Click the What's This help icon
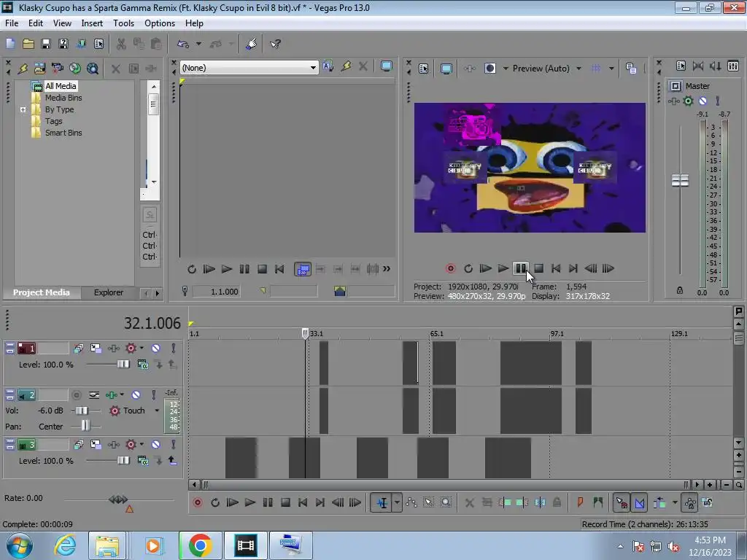 275,44
